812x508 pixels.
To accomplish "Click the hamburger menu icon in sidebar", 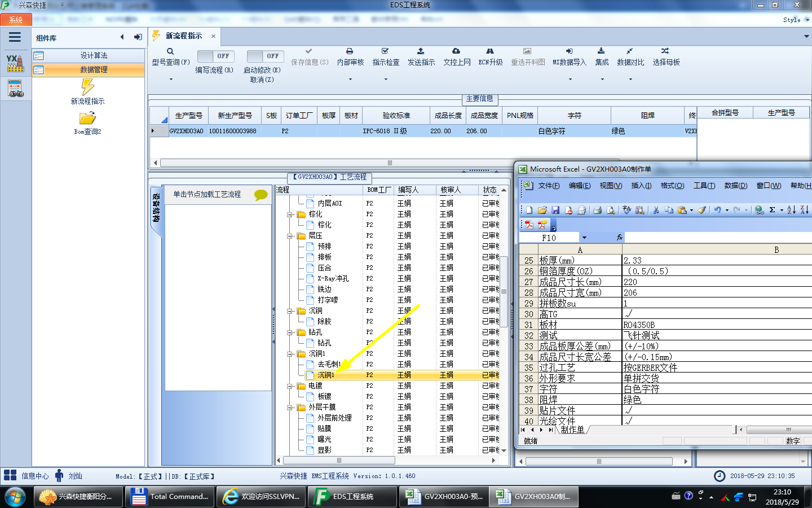I will (15, 37).
